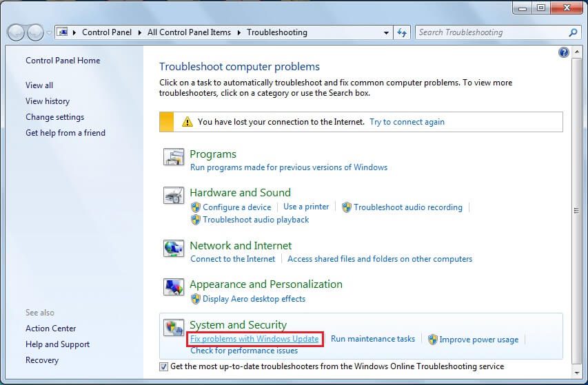Screen dimensions: 588x385
Task: Click the yellow warning triangle icon
Action: point(187,122)
